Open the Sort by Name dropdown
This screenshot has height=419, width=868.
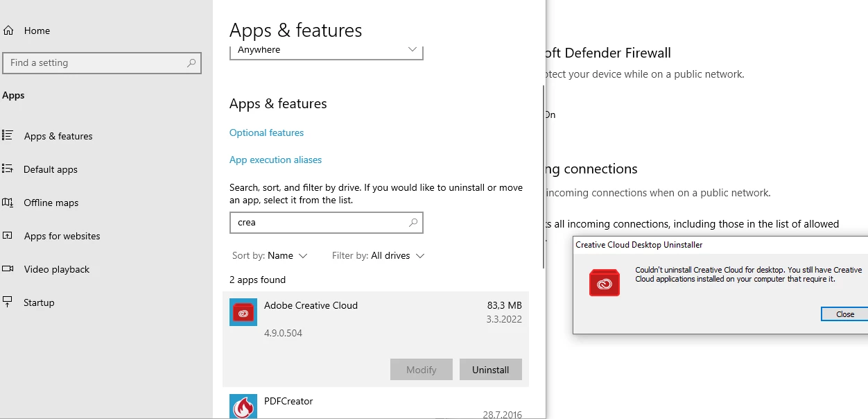[x=270, y=255]
